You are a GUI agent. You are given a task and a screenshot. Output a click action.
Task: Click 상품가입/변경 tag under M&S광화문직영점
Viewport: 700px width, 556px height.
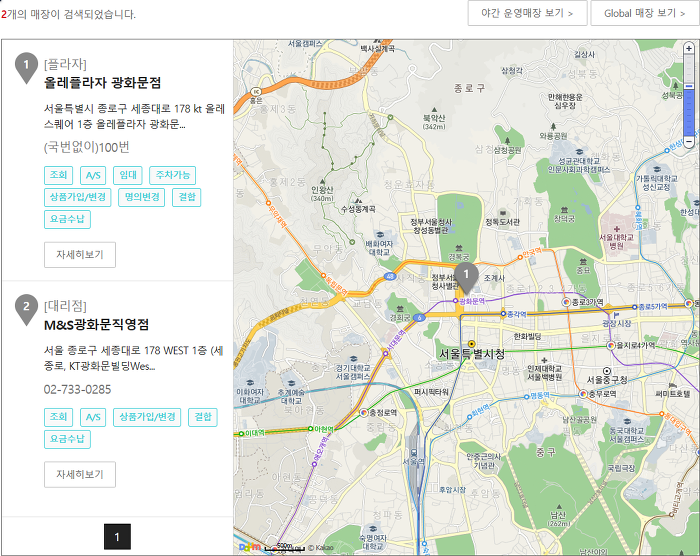click(x=147, y=417)
